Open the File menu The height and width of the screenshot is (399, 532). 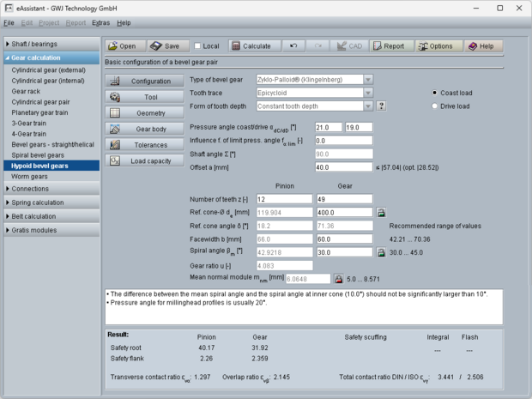point(9,22)
